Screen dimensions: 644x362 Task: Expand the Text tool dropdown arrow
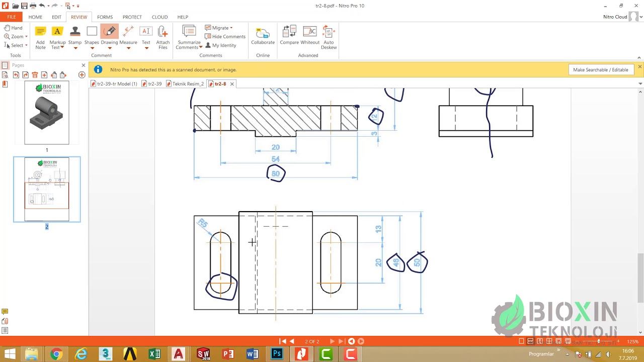pos(146,48)
